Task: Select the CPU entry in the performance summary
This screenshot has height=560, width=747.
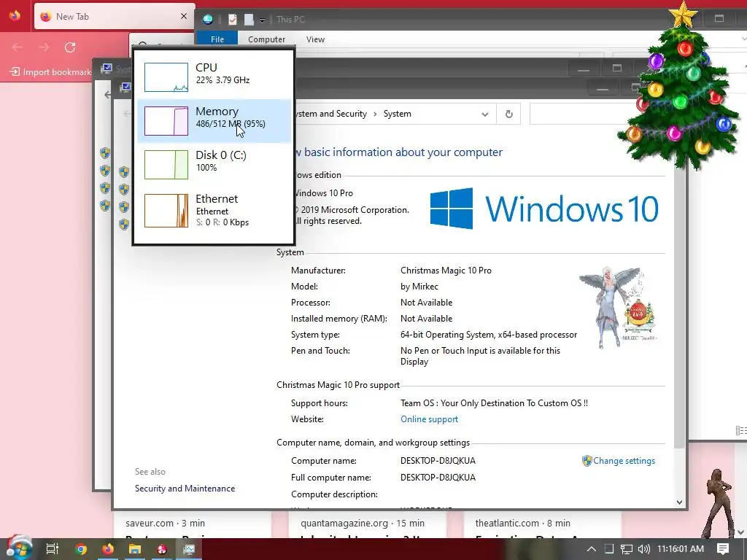Action: pyautogui.click(x=214, y=77)
